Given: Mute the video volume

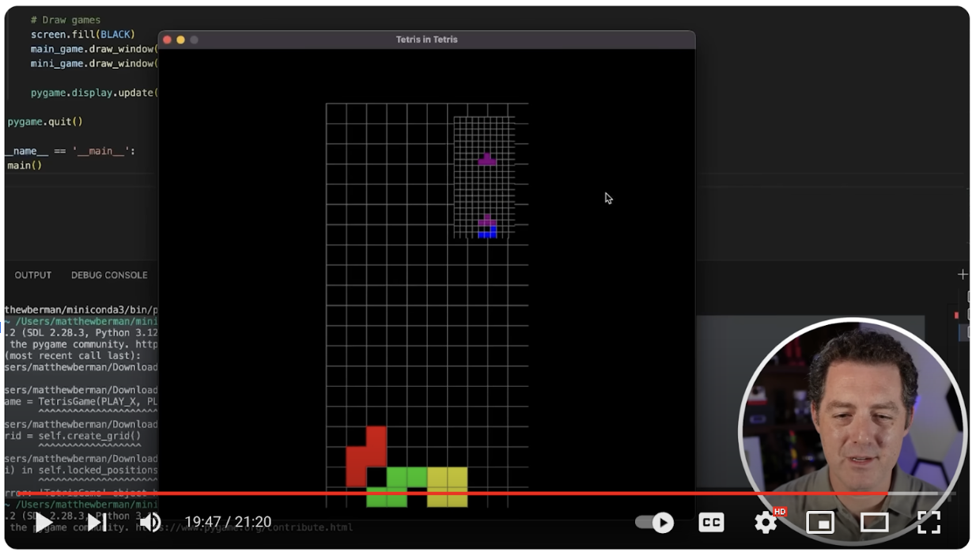Looking at the screenshot, I should click(150, 522).
